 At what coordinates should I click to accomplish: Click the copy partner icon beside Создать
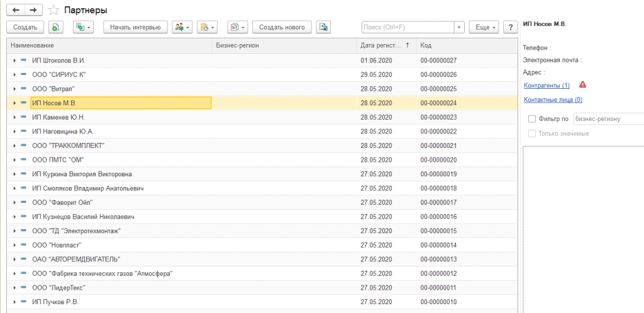point(56,27)
